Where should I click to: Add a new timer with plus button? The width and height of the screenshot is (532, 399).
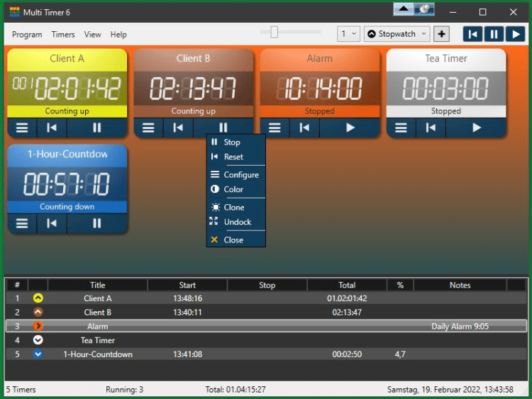click(441, 34)
